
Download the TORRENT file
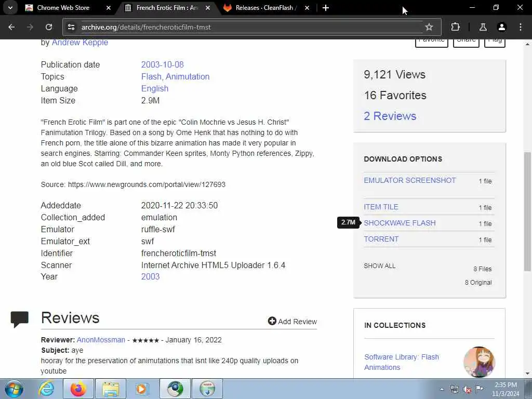click(x=381, y=239)
